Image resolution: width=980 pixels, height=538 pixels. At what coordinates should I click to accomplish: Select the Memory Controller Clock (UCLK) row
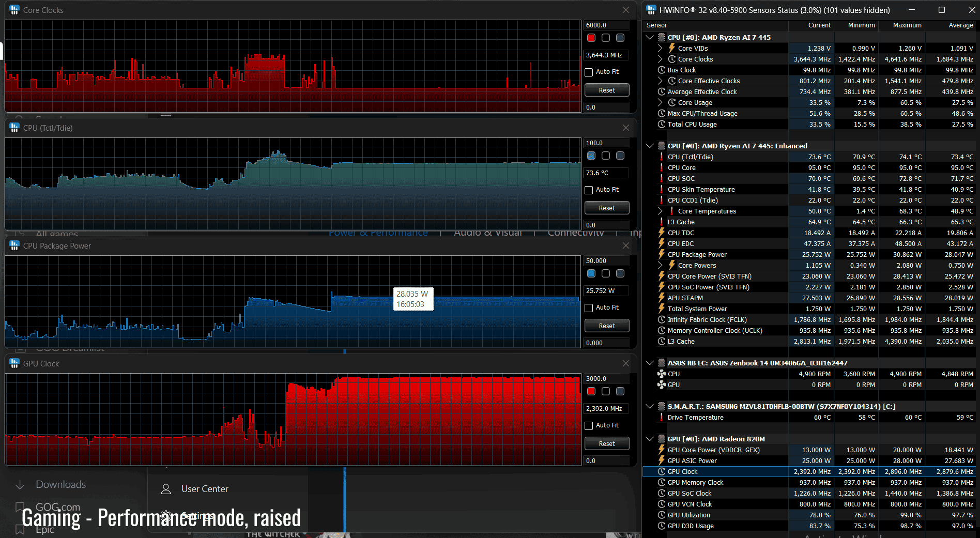coord(809,330)
